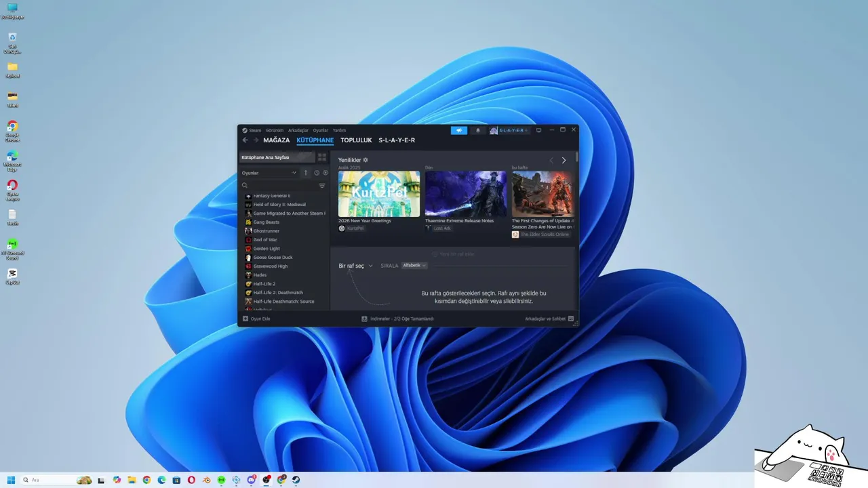
Task: Filter by recent activity clock icon
Action: coord(316,173)
